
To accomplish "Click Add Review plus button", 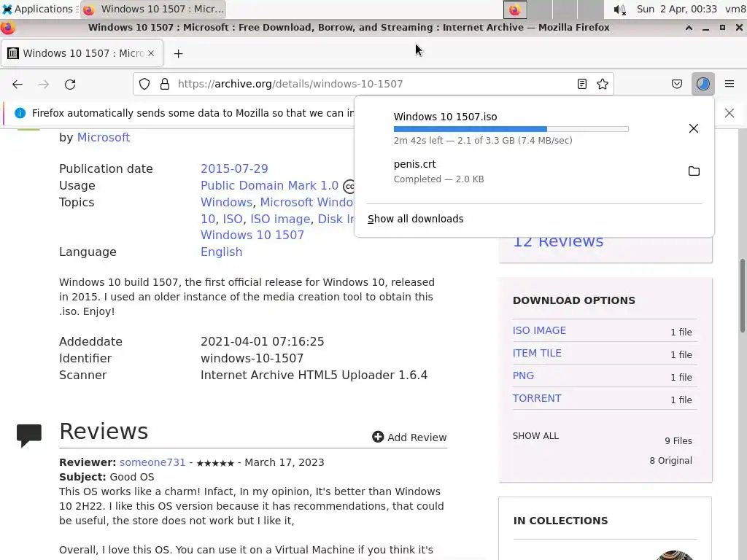I will click(x=409, y=437).
